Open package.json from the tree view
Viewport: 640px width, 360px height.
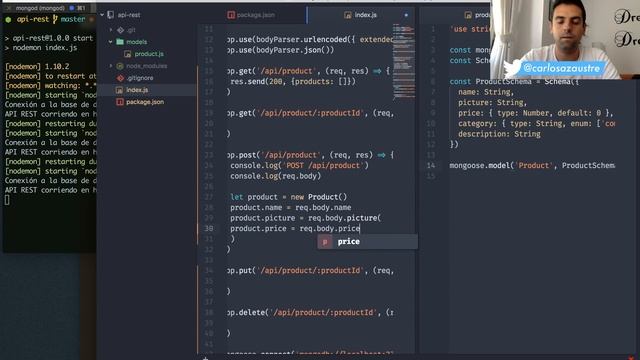pyautogui.click(x=145, y=102)
